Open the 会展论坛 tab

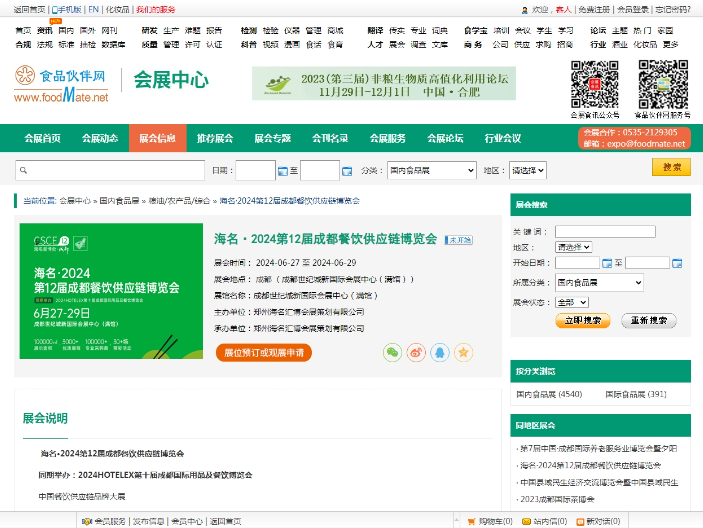[x=445, y=138]
